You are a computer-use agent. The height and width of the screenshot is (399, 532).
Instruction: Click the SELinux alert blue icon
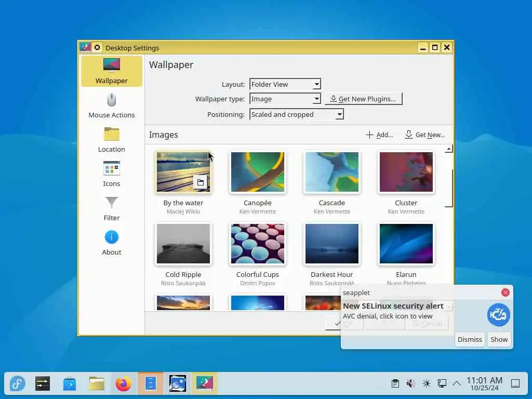(x=498, y=315)
